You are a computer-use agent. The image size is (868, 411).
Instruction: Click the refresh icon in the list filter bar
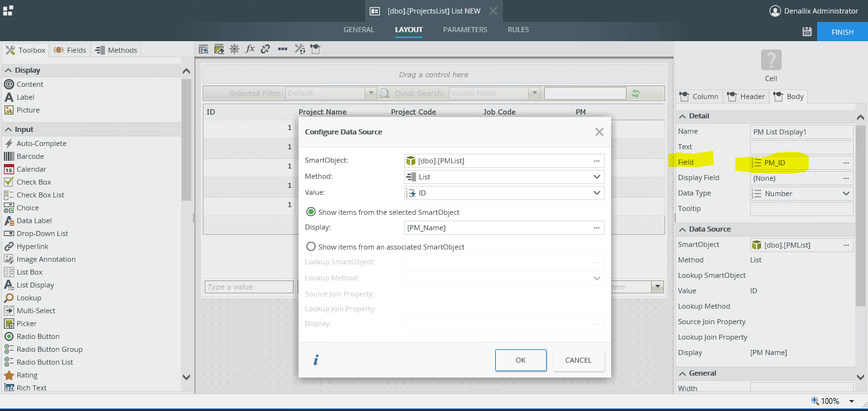pos(636,93)
